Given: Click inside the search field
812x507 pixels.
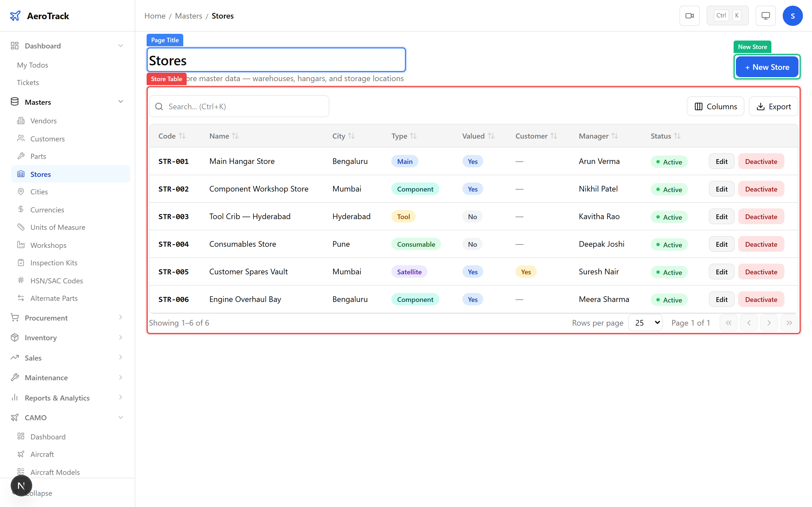Looking at the screenshot, I should coord(239,106).
